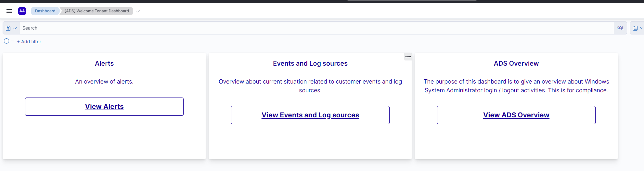The image size is (644, 171).
Task: Click the Events and Log sources heading
Action: click(310, 63)
